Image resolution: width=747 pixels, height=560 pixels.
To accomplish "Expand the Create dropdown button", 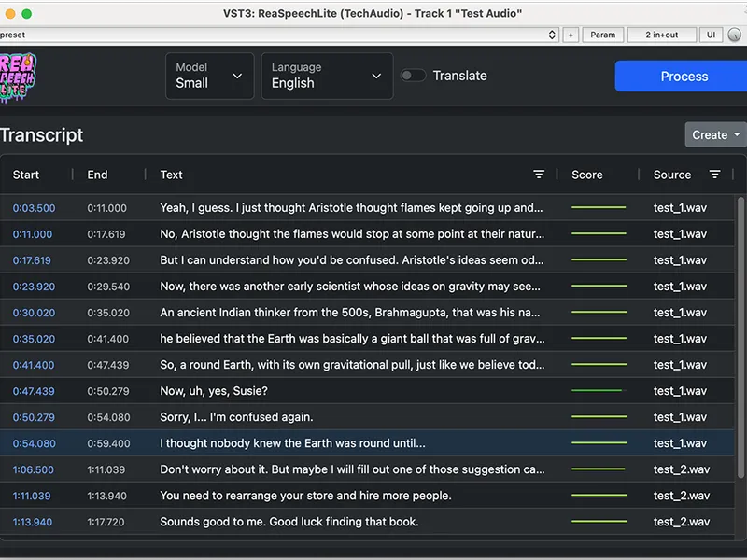I will [715, 134].
